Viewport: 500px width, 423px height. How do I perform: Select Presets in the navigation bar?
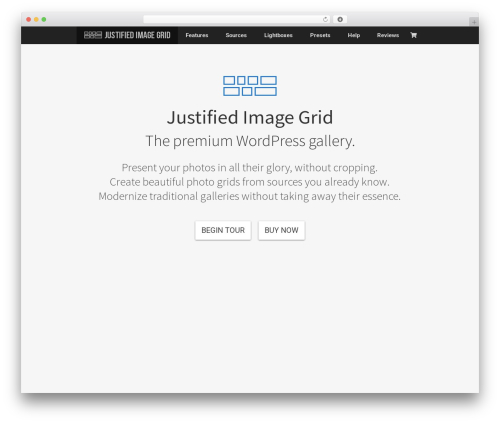(x=320, y=35)
